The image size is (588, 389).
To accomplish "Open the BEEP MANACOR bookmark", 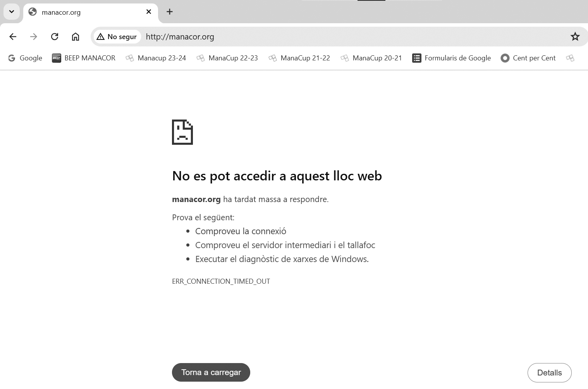I will point(84,58).
